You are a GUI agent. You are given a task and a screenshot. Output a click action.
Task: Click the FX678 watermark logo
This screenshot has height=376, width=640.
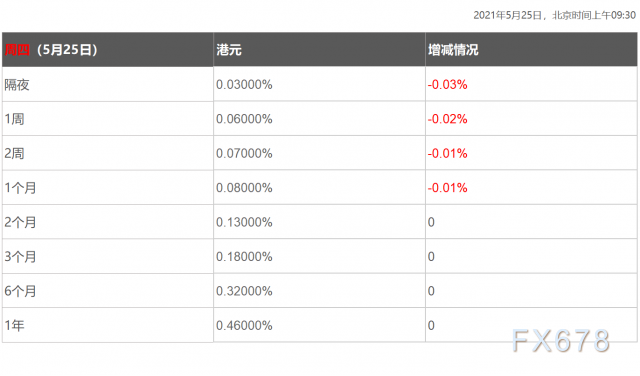(561, 340)
